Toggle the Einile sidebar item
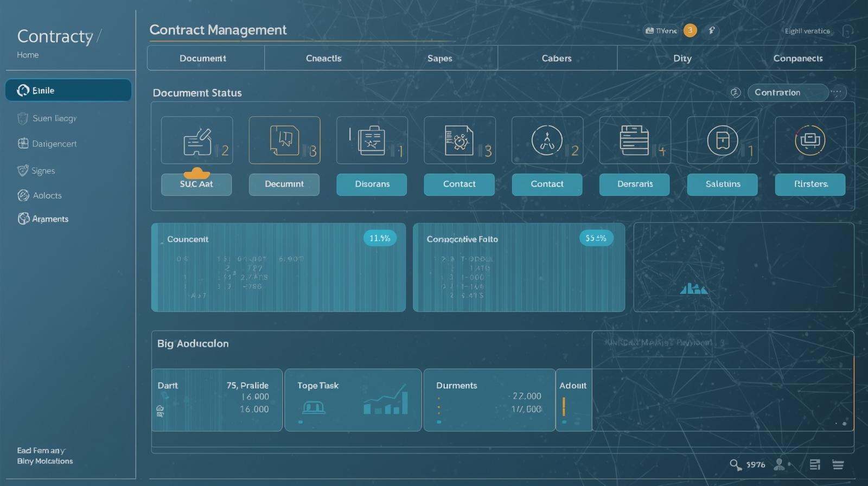This screenshot has width=868, height=486. pyautogui.click(x=68, y=91)
